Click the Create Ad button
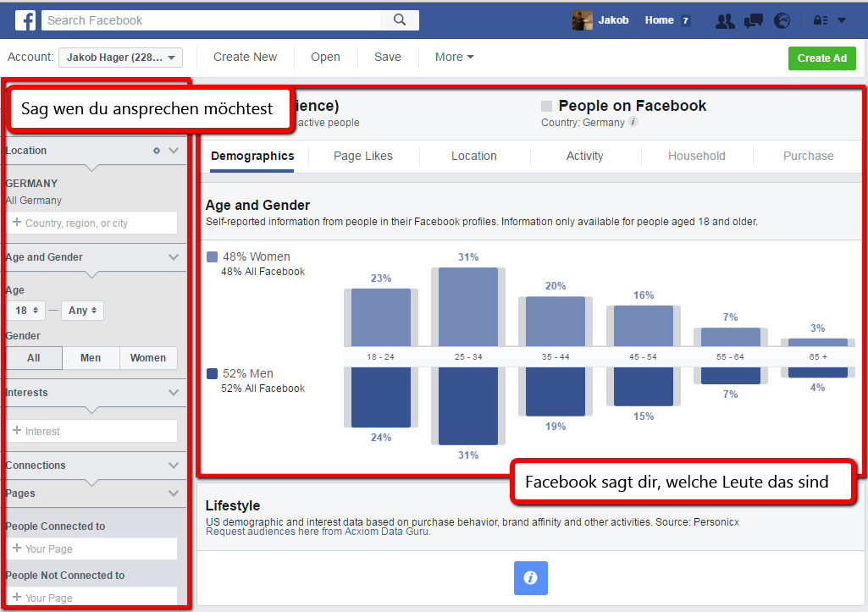This screenshot has width=868, height=612. click(x=822, y=58)
